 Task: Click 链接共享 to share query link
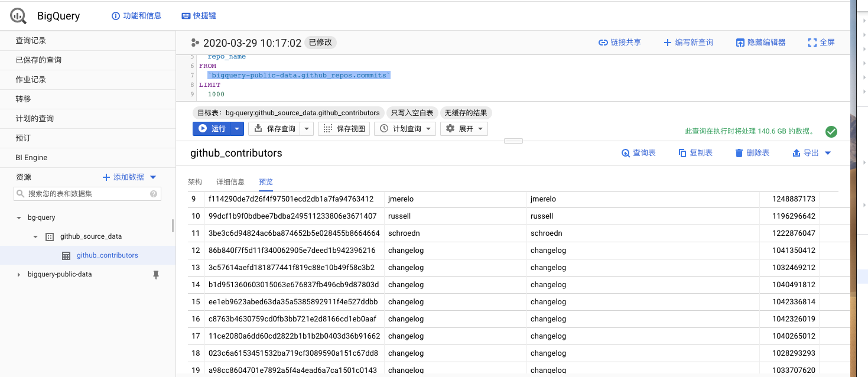620,43
